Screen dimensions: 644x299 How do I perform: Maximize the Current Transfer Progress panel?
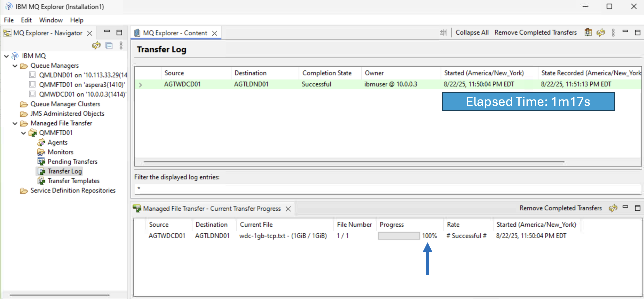638,208
